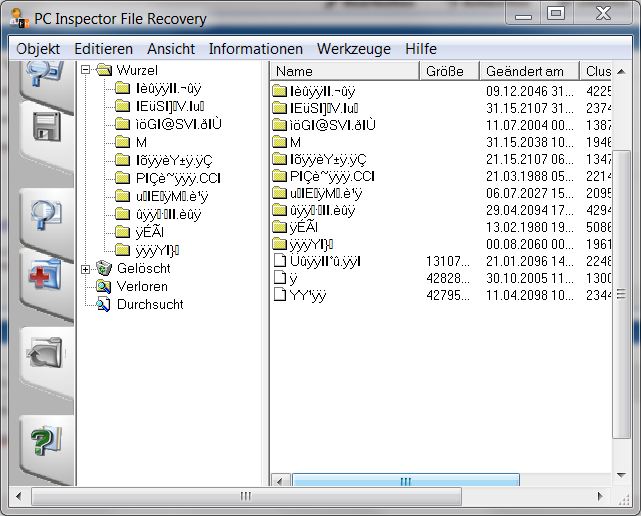Open the Werkzeuge menu
641x516 pixels.
tap(354, 49)
